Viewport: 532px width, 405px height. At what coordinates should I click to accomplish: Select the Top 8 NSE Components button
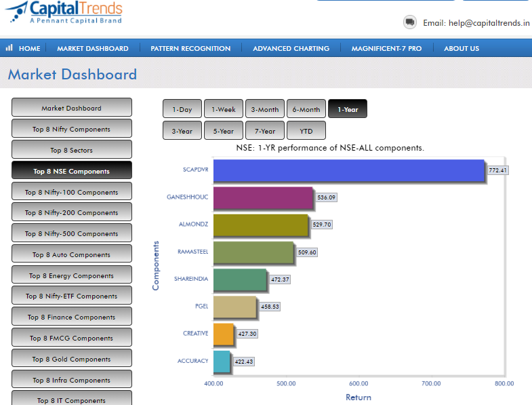(x=72, y=170)
